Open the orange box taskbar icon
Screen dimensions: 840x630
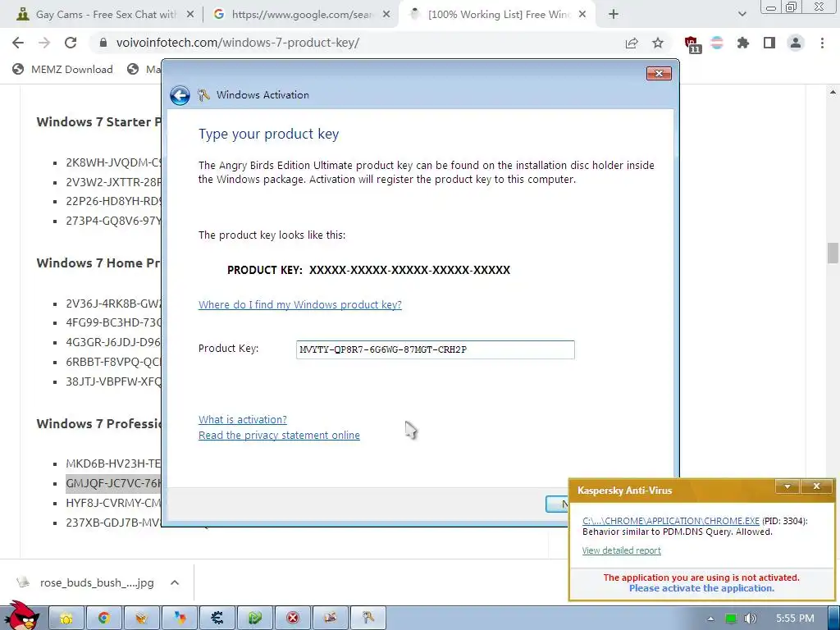[x=141, y=619]
